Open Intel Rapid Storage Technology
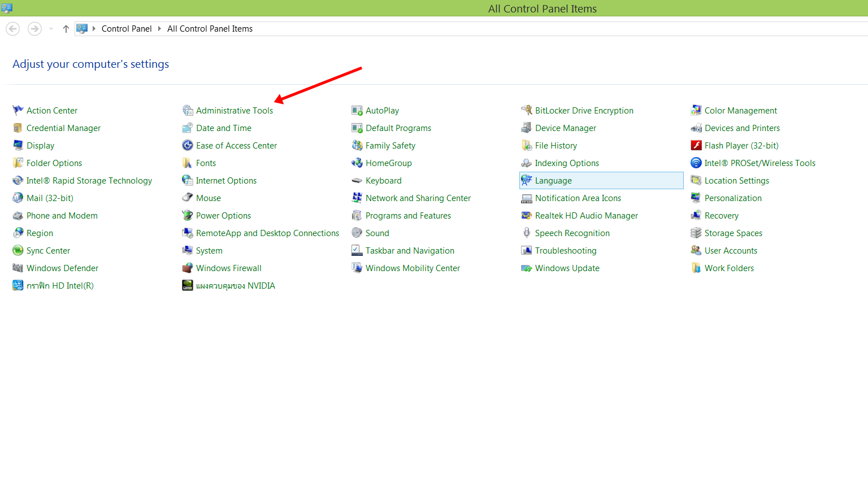Screen dimensions: 868x488 89,180
